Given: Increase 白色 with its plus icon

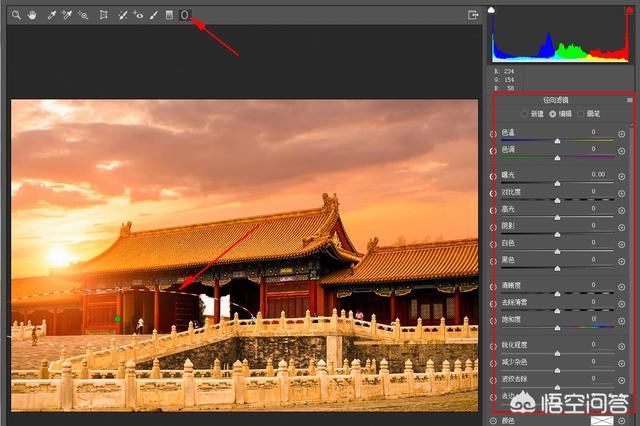Looking at the screenshot, I should coord(621,244).
